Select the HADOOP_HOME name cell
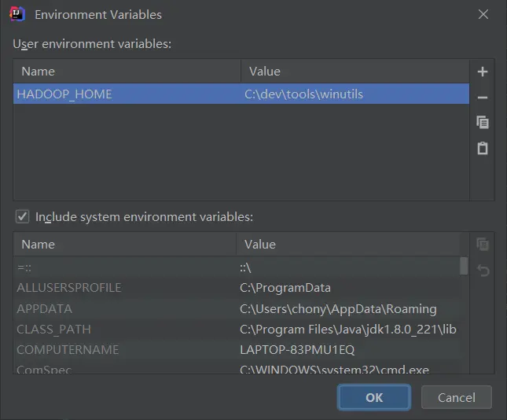This screenshot has width=507, height=420. tap(127, 94)
